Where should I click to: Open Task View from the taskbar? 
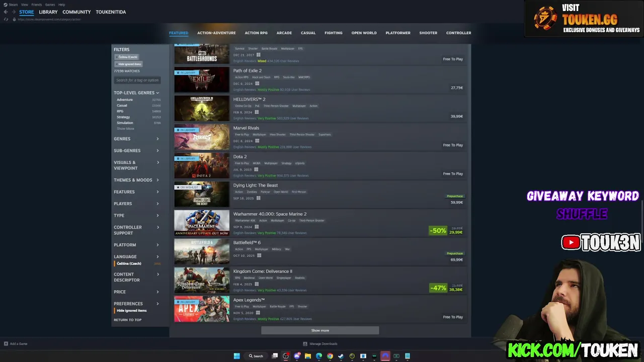[x=275, y=356]
